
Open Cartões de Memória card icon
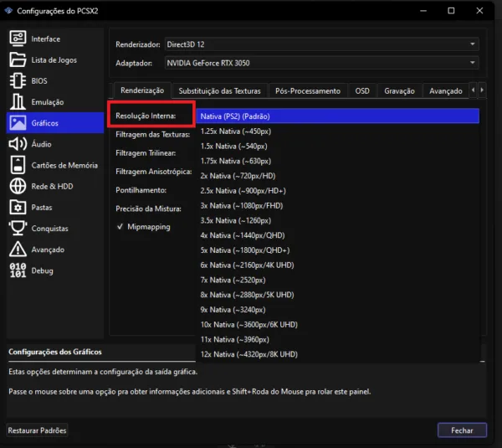18,165
